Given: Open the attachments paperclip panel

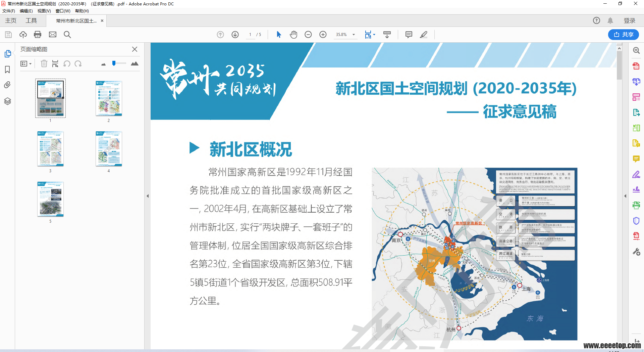Looking at the screenshot, I should (7, 85).
